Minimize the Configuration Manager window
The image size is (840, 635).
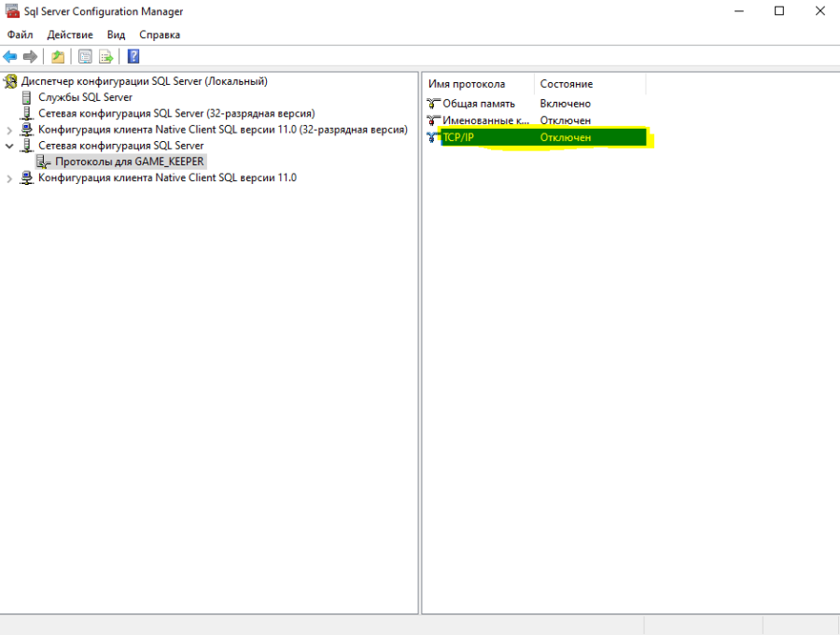click(x=739, y=10)
